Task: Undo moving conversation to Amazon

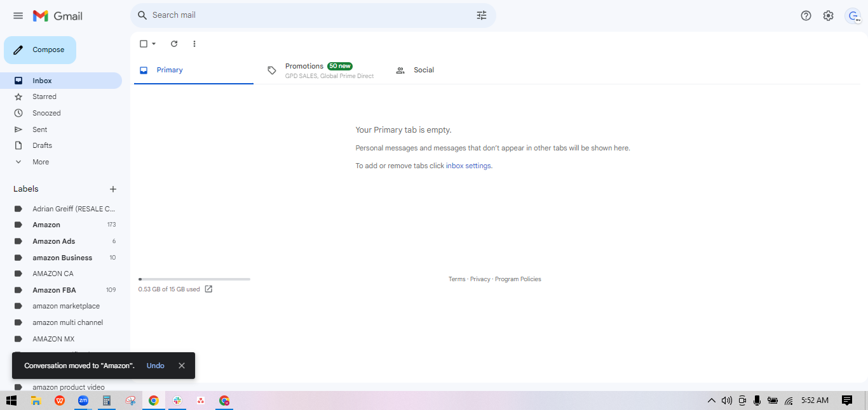Action: pyautogui.click(x=156, y=366)
